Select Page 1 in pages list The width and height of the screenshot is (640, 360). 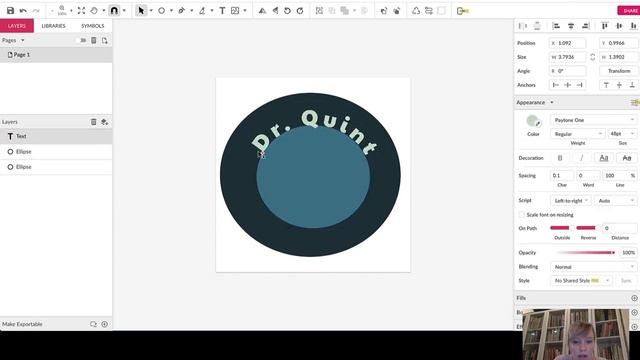[56, 55]
